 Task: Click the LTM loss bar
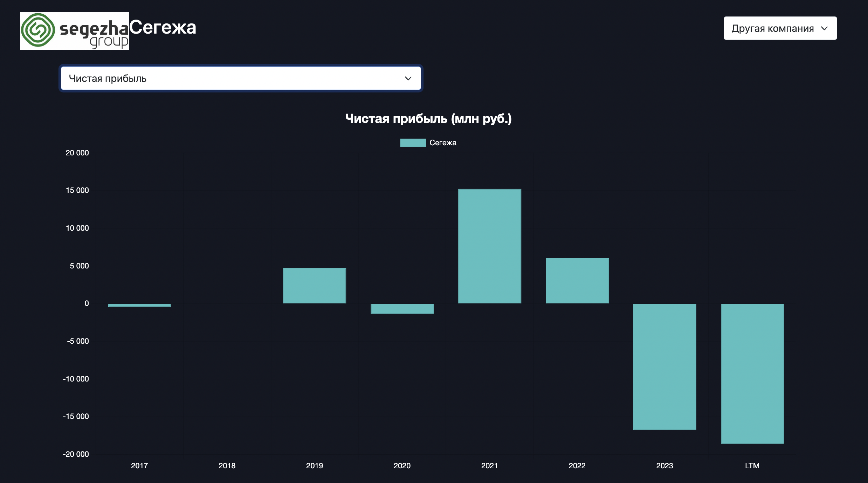click(752, 373)
